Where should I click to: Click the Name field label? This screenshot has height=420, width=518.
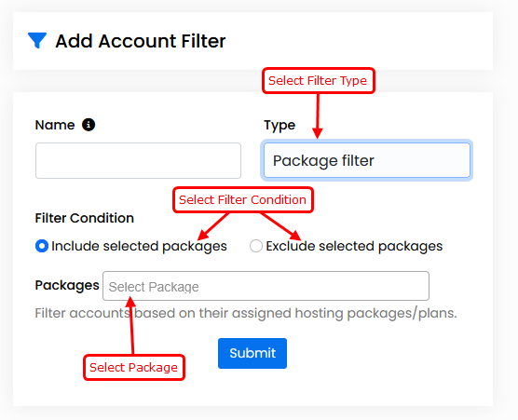click(55, 125)
